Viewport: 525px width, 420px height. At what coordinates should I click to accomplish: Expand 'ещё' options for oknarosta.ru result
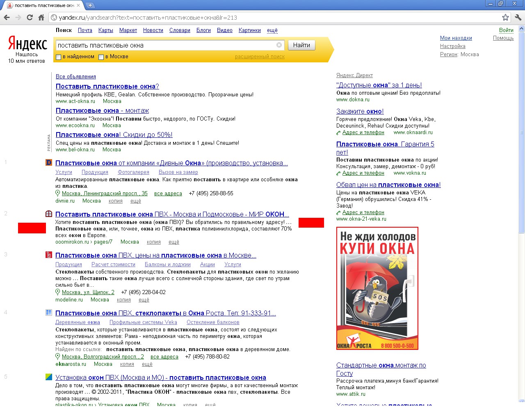(147, 364)
